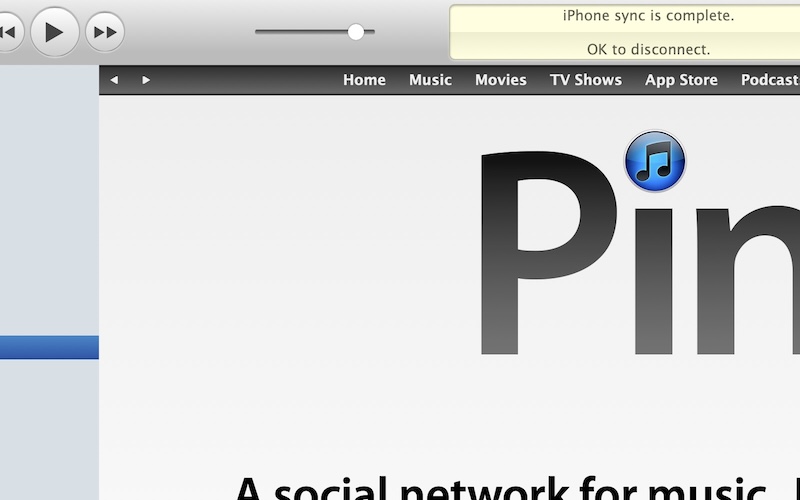The image size is (800, 500).
Task: Open the App Store section
Action: point(681,80)
